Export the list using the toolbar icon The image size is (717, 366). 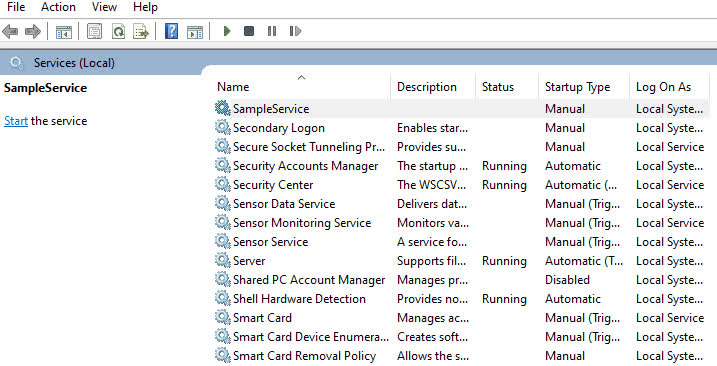[x=141, y=32]
